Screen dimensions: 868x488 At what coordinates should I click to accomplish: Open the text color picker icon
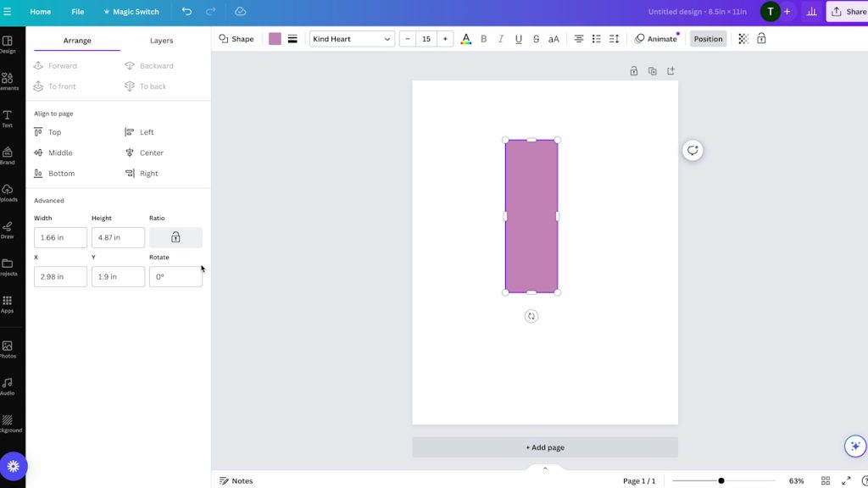[x=465, y=39]
